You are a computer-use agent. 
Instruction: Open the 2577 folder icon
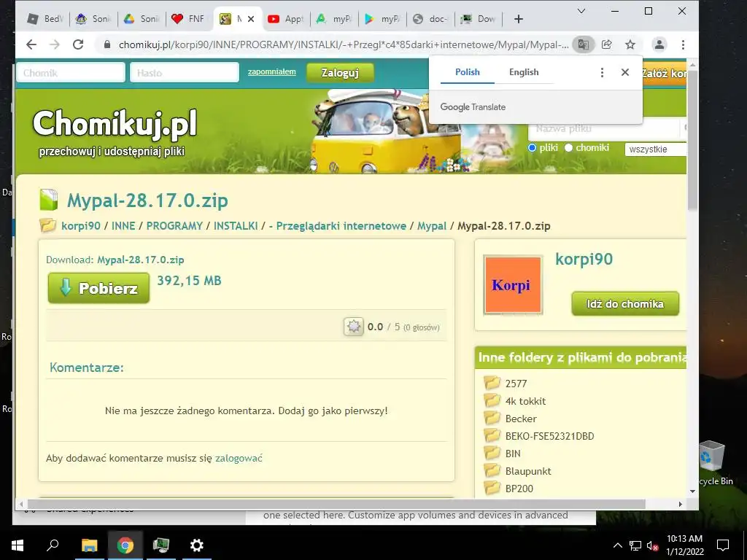coord(492,383)
